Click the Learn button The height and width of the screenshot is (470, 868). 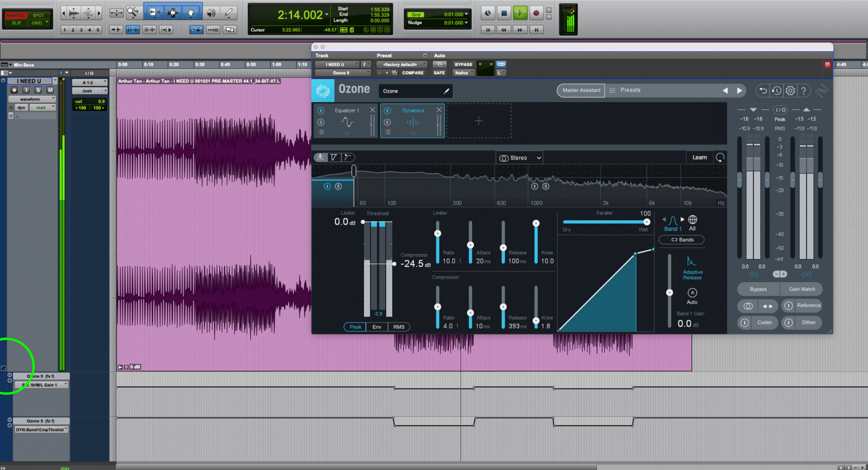pos(699,157)
